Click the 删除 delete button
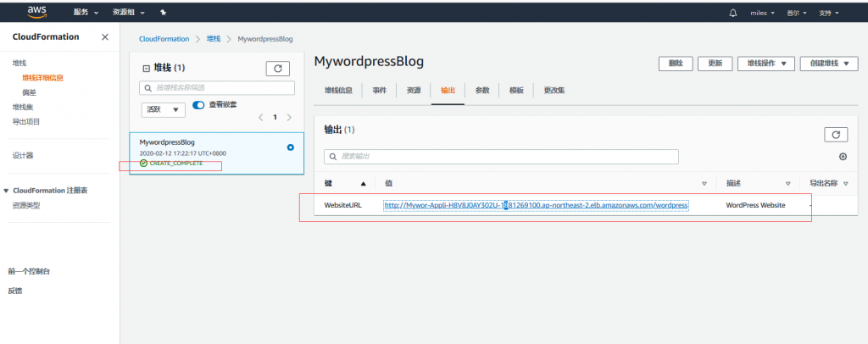868x344 pixels. coord(676,63)
